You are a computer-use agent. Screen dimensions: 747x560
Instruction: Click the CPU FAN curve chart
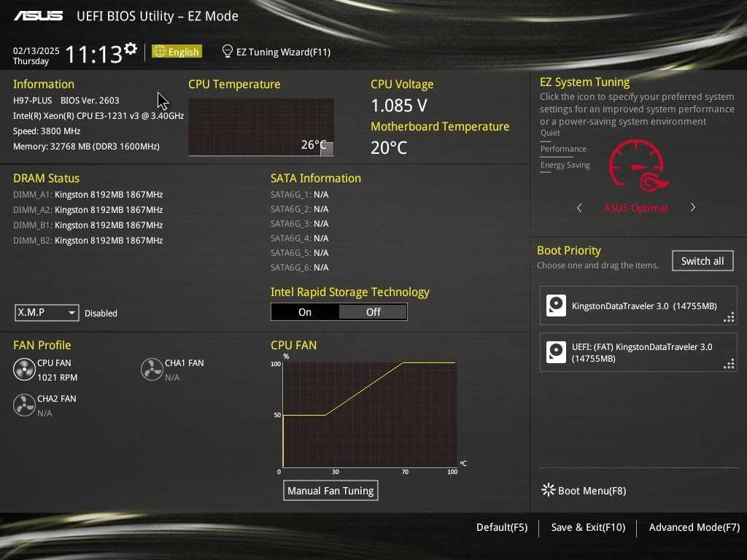(370, 415)
